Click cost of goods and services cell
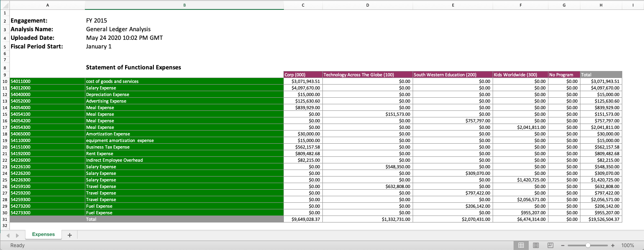This screenshot has height=250, width=644. (185, 81)
